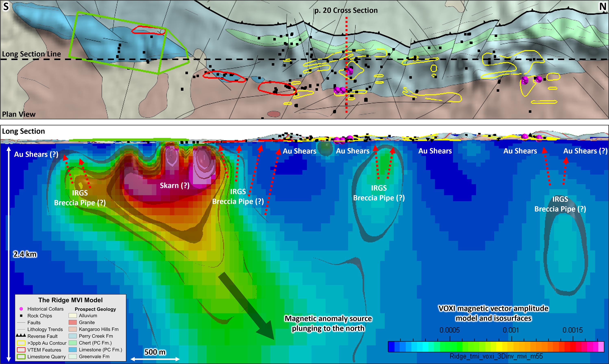This screenshot has width=609, height=364.
Task: Click the 'Long Section Line' label in plan view
Action: (x=31, y=54)
